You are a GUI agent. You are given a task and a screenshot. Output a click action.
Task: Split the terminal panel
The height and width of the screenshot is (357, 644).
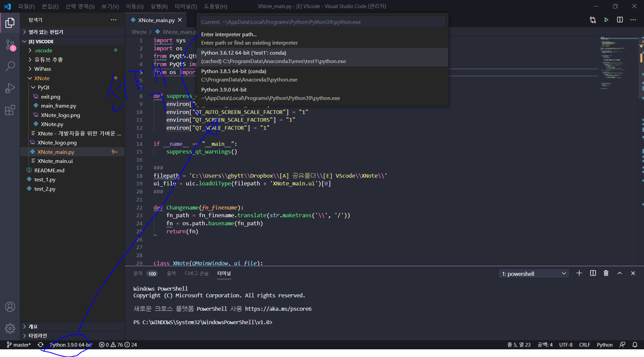[593, 273]
